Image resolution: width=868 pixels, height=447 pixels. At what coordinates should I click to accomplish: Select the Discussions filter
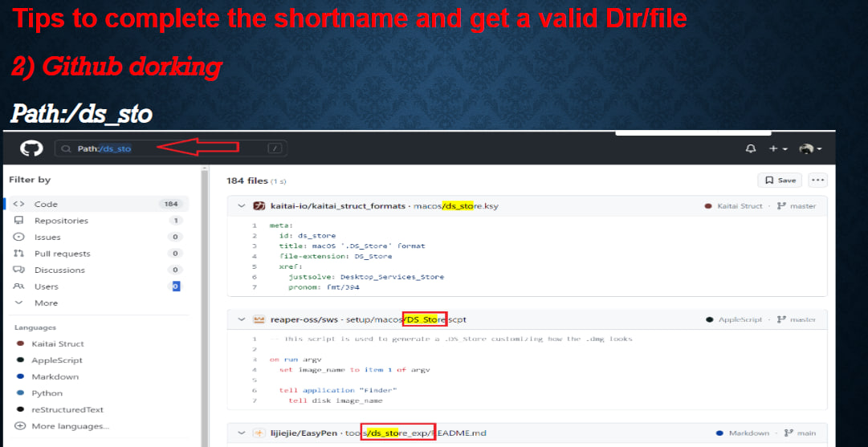[x=97, y=270]
